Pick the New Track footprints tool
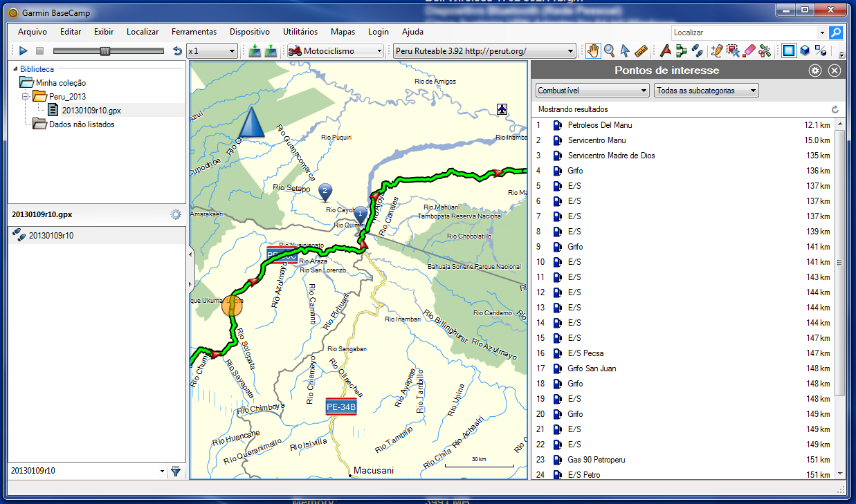Viewport: 856px width, 504px height. (x=697, y=50)
